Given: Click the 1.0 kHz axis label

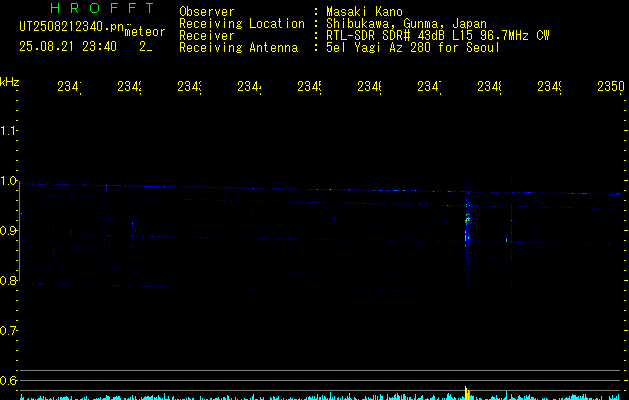Looking at the screenshot, I should pyautogui.click(x=8, y=181).
